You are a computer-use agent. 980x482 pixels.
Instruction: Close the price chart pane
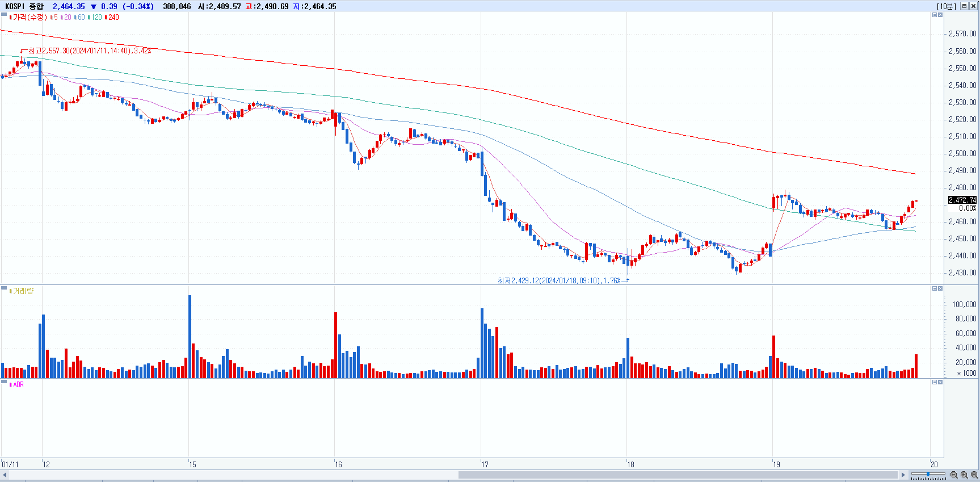(x=940, y=15)
